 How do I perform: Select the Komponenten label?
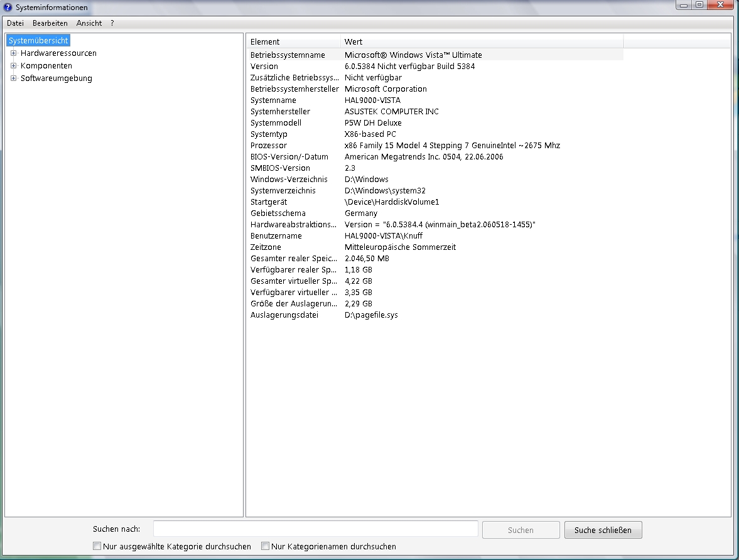pos(46,66)
